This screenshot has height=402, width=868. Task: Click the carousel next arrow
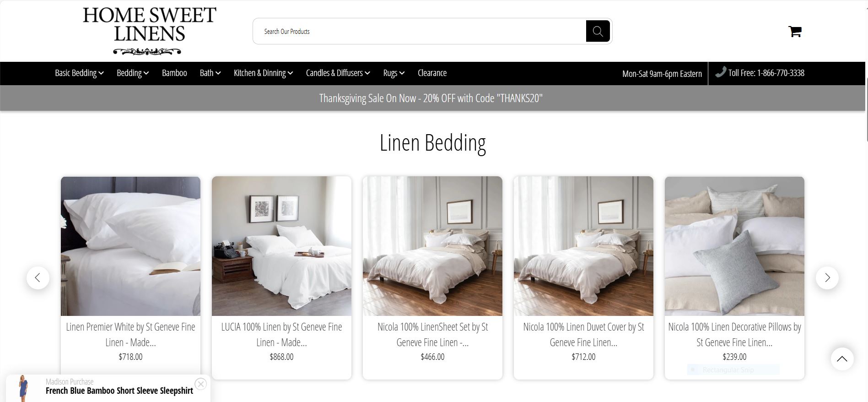click(827, 277)
